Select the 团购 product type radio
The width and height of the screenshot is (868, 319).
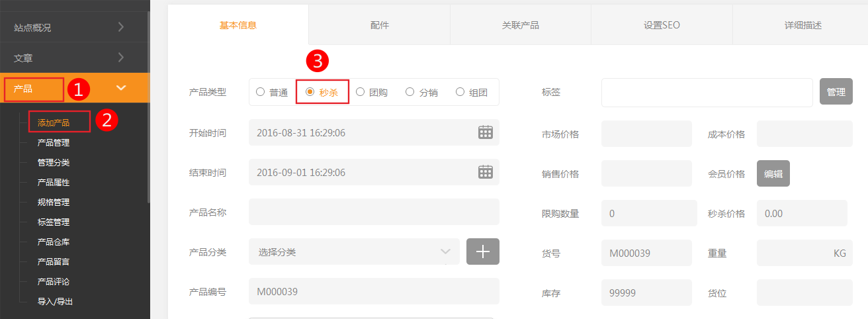pyautogui.click(x=361, y=92)
